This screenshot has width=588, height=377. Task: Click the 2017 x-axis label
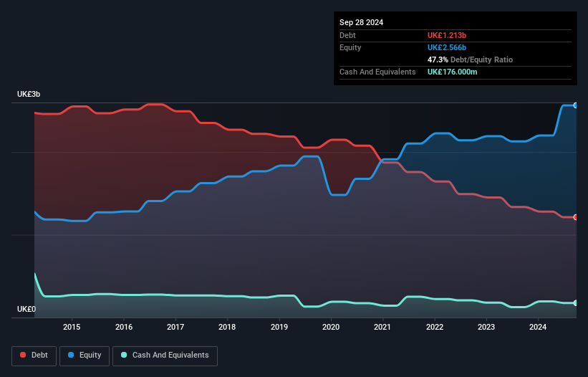175,327
